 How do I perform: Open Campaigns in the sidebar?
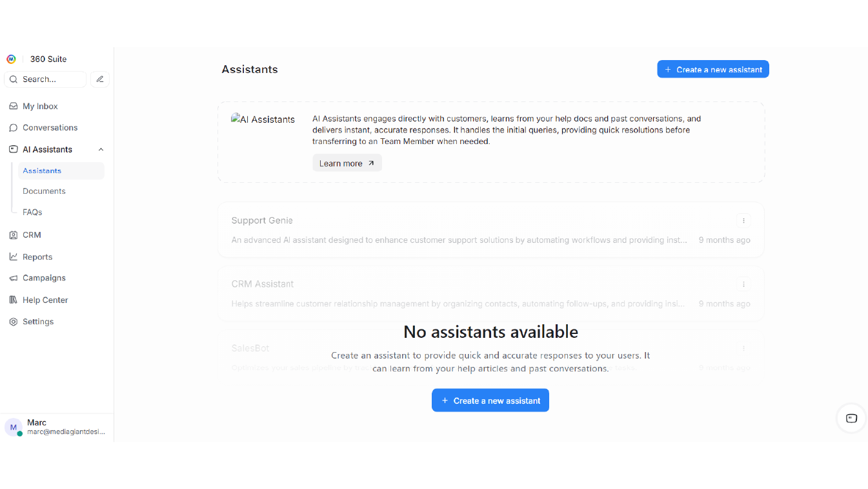[44, 278]
